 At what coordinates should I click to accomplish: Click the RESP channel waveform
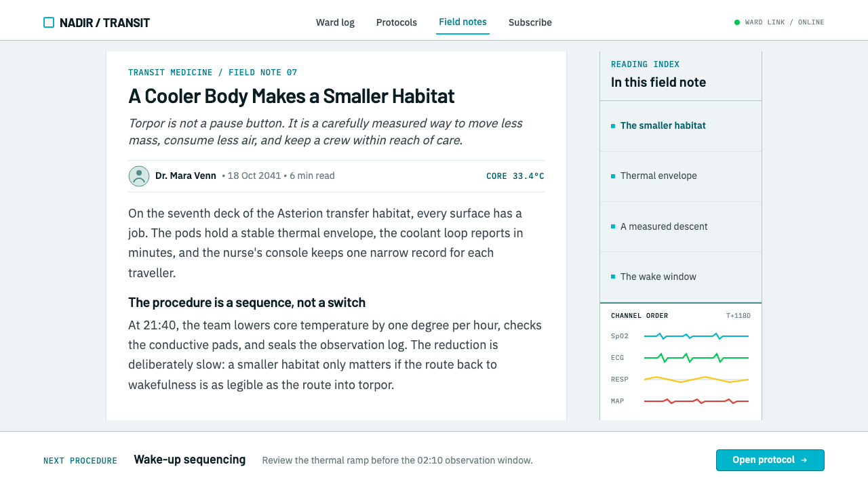[696, 380]
